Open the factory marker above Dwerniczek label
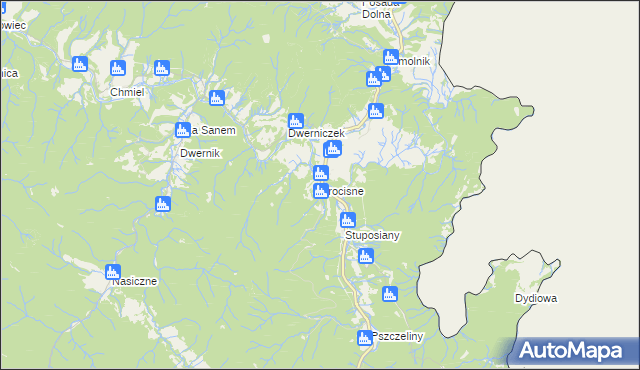Viewport: 640px width, 370px height. coord(296,121)
